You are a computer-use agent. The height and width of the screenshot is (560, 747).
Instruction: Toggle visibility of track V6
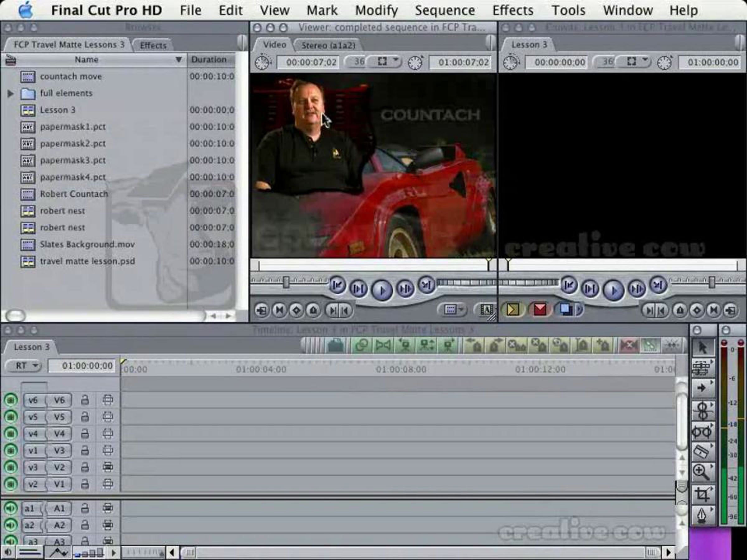pos(11,400)
